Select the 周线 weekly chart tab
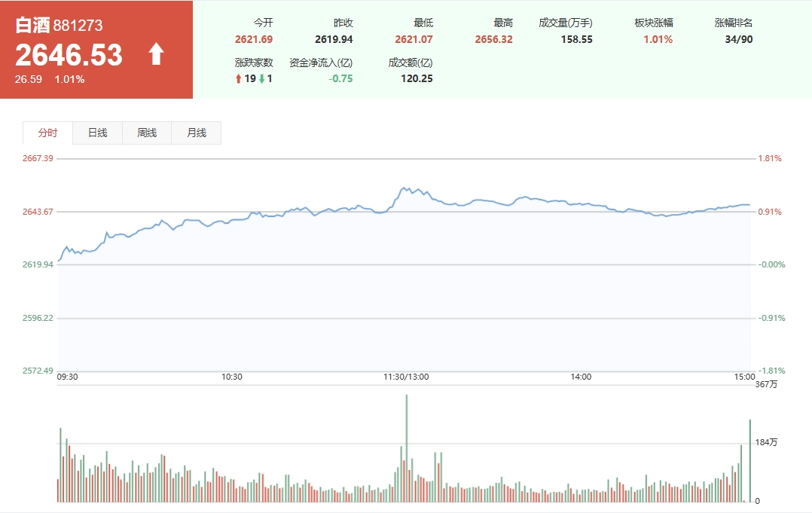Viewport: 812px width, 513px height. [147, 133]
